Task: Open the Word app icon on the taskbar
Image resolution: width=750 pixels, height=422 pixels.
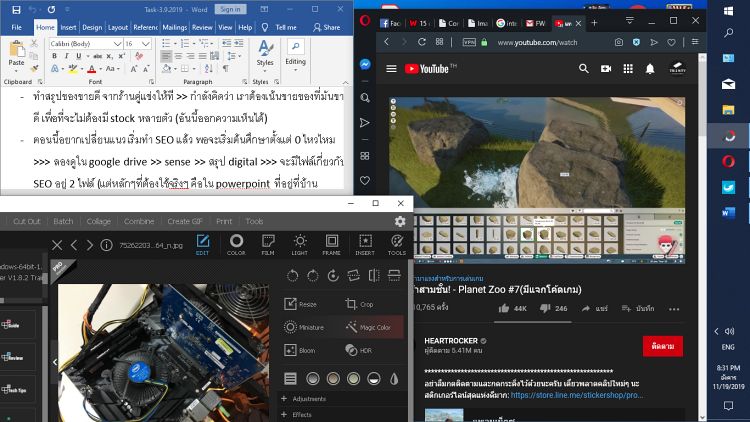Action: click(728, 212)
